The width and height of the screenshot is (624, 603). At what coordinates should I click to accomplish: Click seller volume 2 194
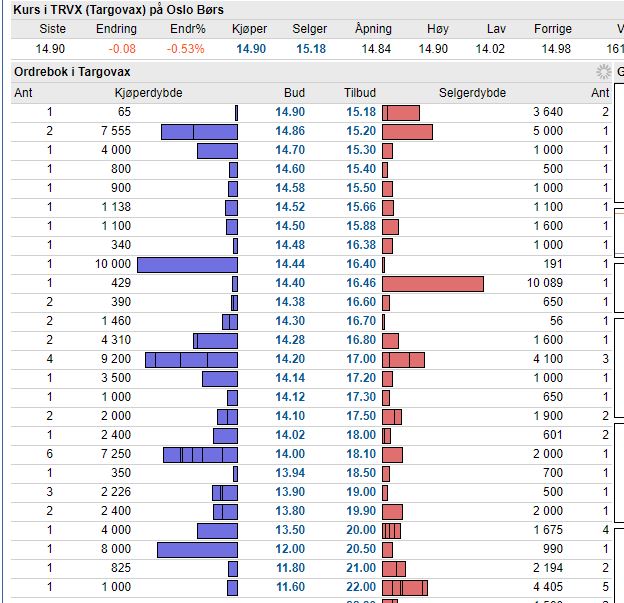[x=548, y=568]
